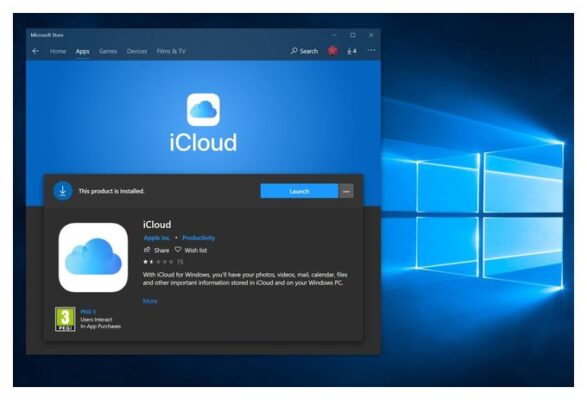Click the Search button in the Store
This screenshot has width=587, height=400.
pyautogui.click(x=304, y=51)
